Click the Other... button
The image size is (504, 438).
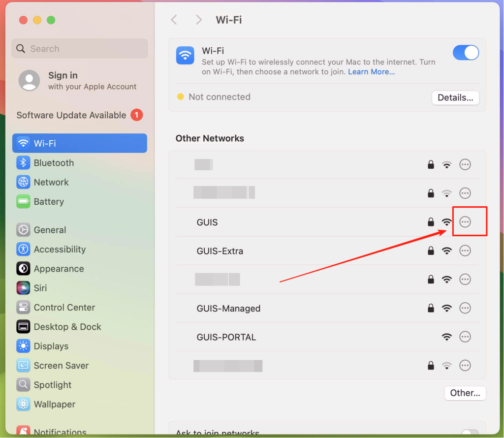click(x=465, y=393)
